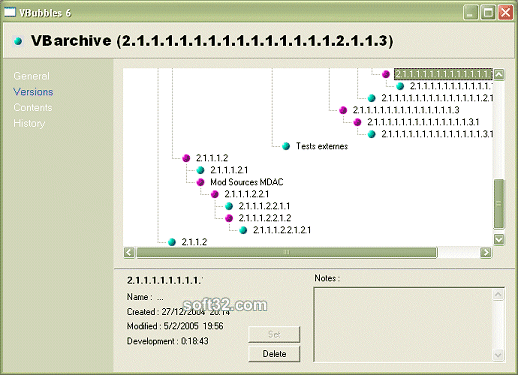
Task: Click the teal bubble beside 2.1.1.1.2.2.1.2.1
Action: pyautogui.click(x=243, y=230)
